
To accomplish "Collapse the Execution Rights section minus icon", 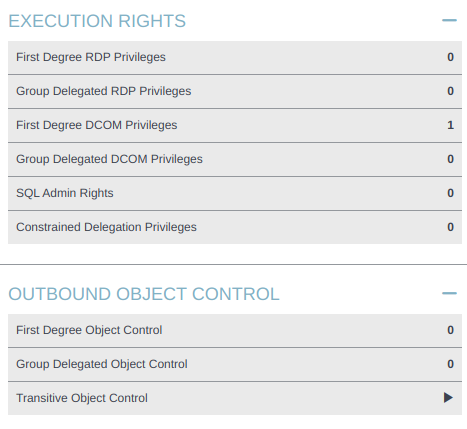I will (x=449, y=20).
